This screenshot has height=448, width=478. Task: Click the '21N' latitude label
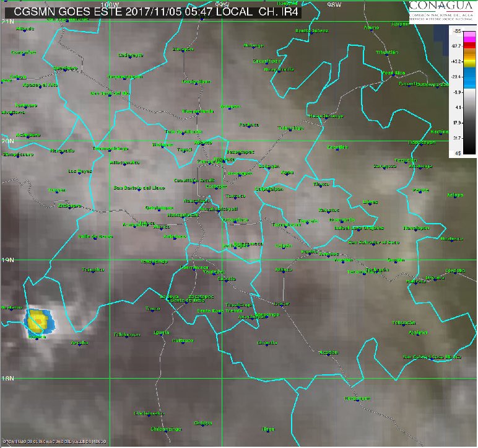(x=7, y=22)
